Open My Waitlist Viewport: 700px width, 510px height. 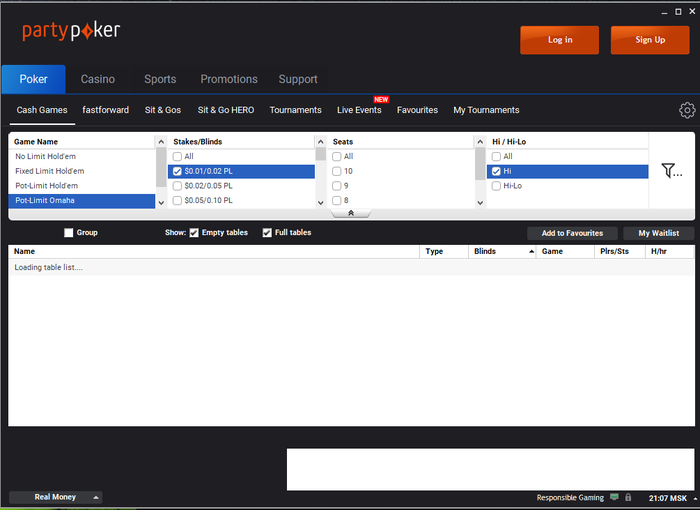pos(658,233)
